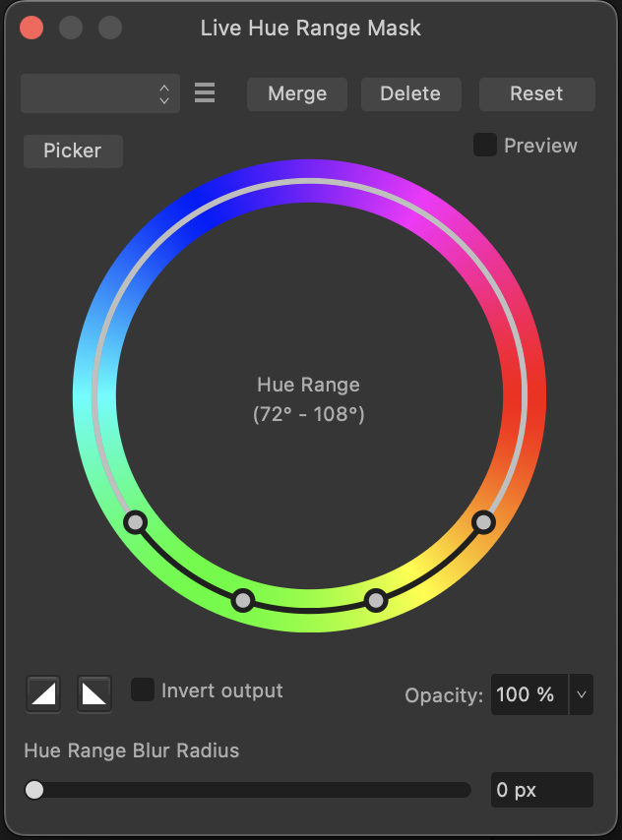622x840 pixels.
Task: Click the ascending ramp falloff icon
Action: click(x=43, y=694)
